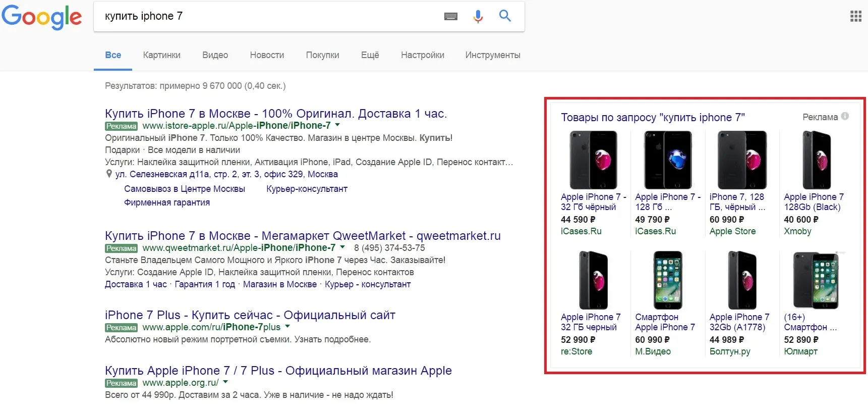Click the 'Товары по запросу' shopping block heading

click(x=653, y=118)
